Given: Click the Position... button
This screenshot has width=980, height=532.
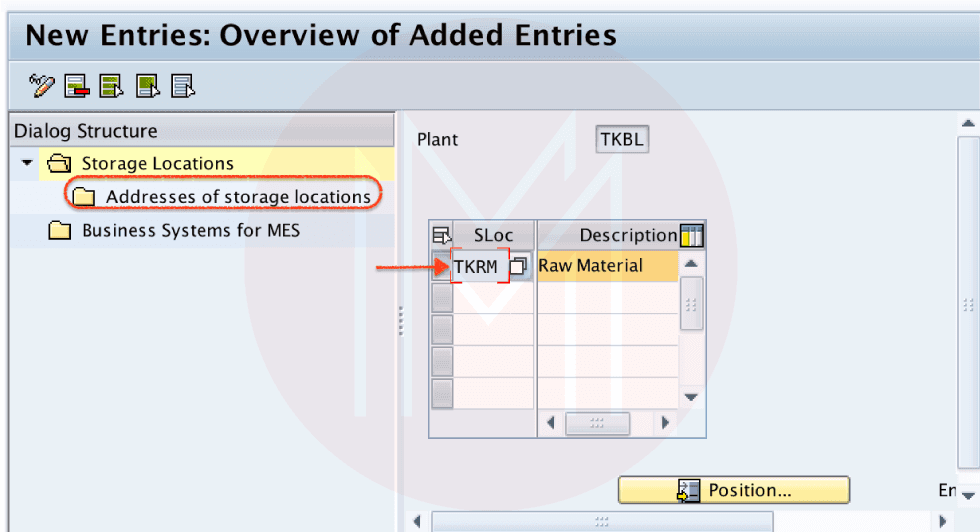Looking at the screenshot, I should 734,490.
